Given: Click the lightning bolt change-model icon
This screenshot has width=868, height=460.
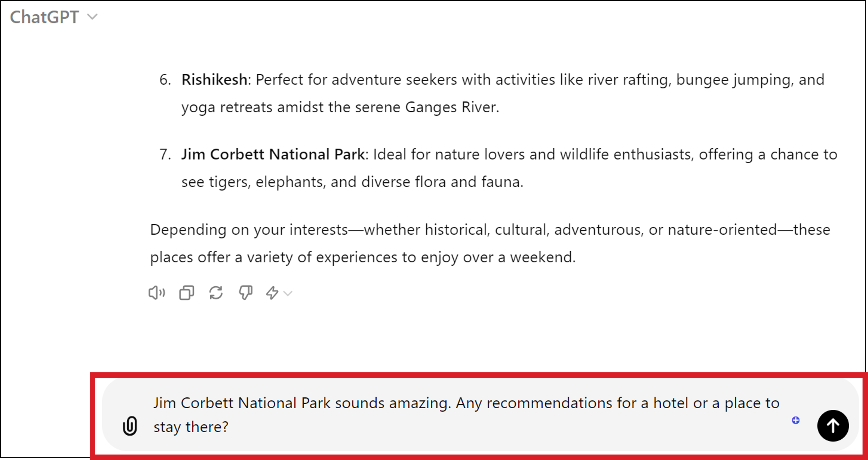Looking at the screenshot, I should tap(272, 293).
